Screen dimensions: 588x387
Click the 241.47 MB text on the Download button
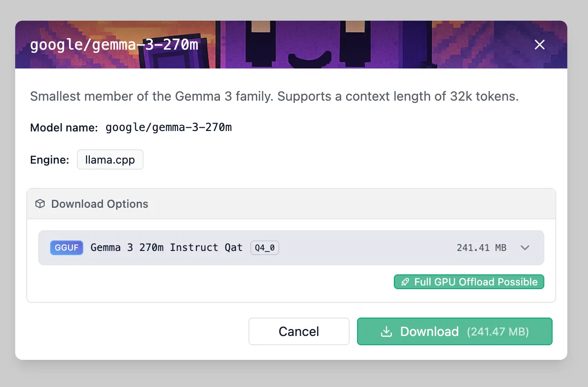coord(498,331)
